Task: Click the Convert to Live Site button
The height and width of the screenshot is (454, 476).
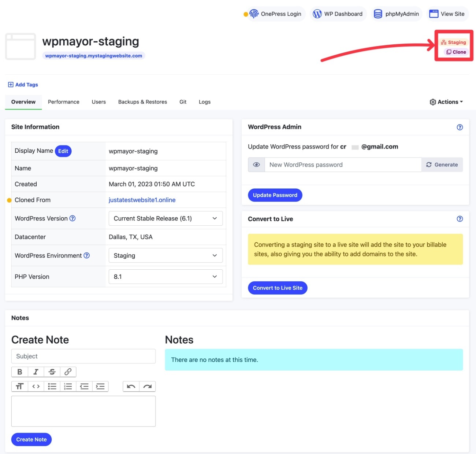Action: (x=278, y=288)
